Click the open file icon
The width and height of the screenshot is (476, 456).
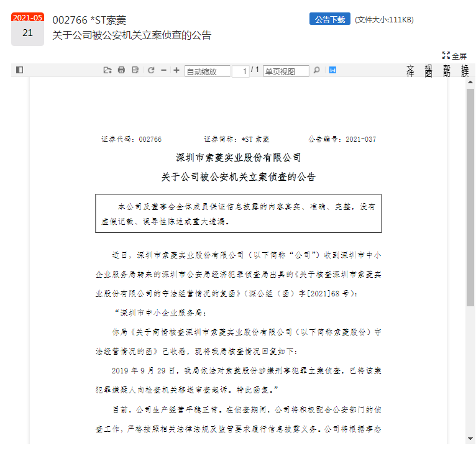pos(107,70)
